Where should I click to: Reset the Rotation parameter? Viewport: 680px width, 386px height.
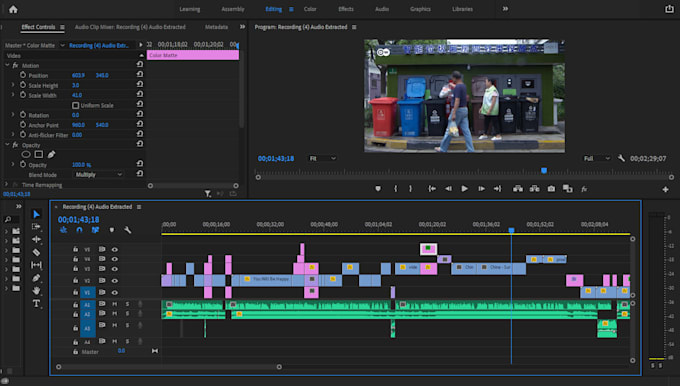pyautogui.click(x=140, y=114)
